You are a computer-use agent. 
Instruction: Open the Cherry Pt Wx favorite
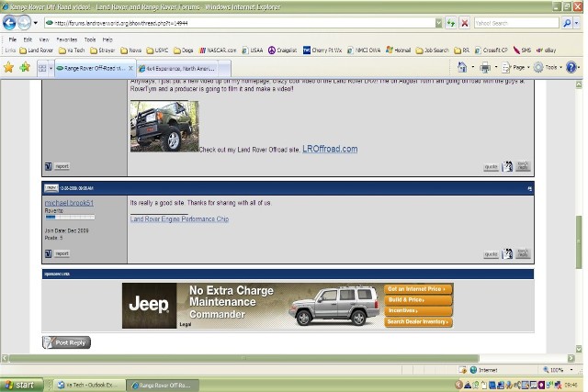[x=322, y=50]
